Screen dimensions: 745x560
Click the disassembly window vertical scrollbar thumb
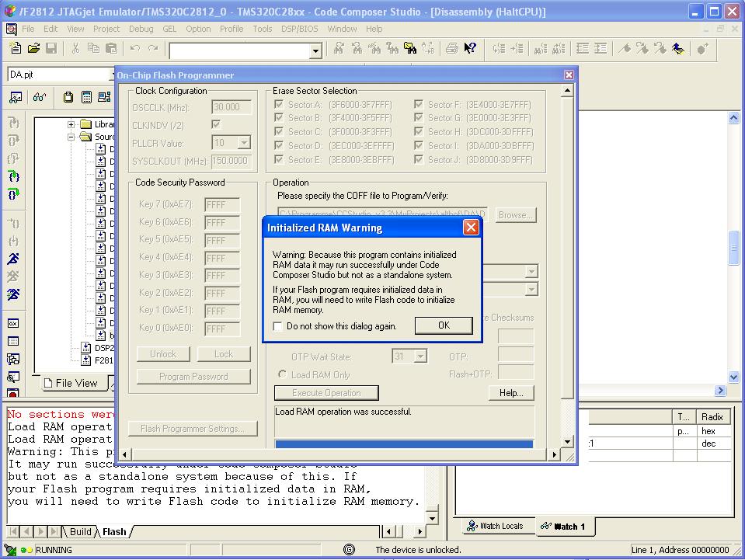point(733,247)
